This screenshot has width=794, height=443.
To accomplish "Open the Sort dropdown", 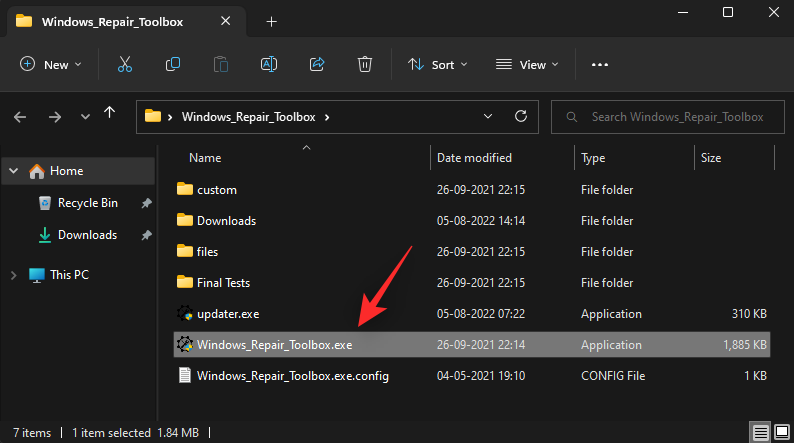I will tap(437, 64).
